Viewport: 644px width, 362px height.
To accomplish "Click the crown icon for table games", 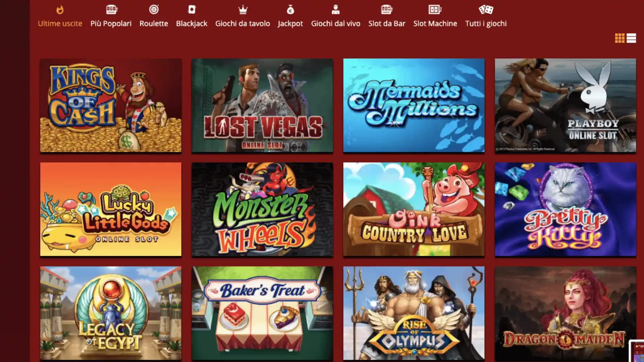I will pyautogui.click(x=243, y=10).
